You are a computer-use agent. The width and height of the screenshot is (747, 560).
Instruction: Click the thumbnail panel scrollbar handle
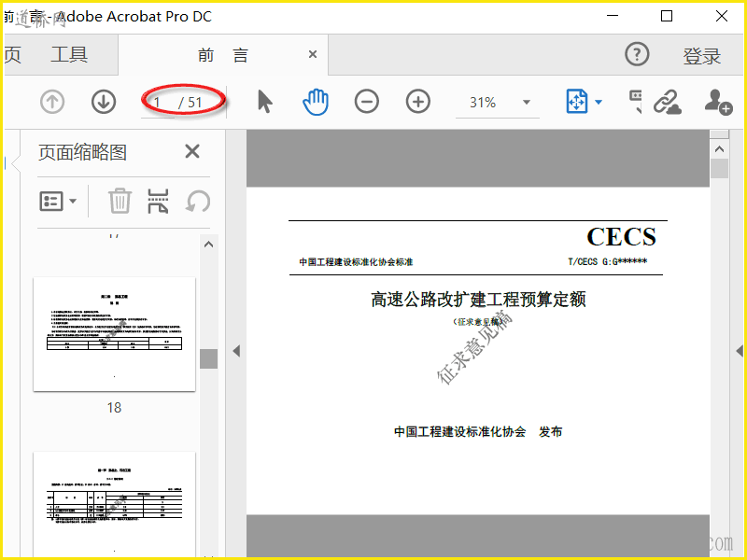pyautogui.click(x=208, y=358)
